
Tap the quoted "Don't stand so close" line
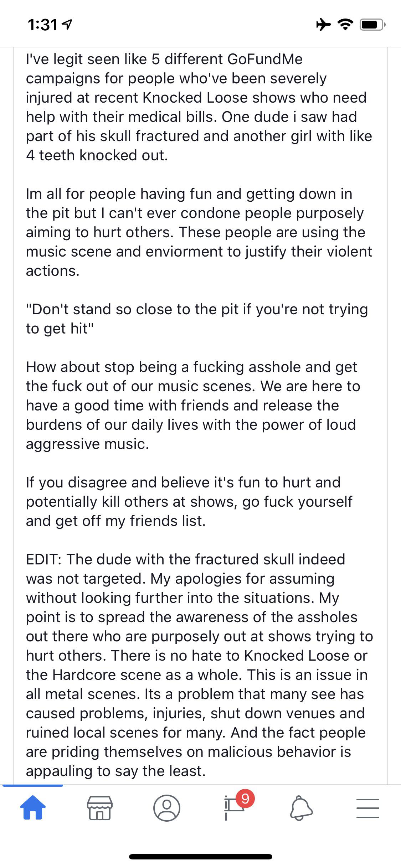click(x=197, y=319)
